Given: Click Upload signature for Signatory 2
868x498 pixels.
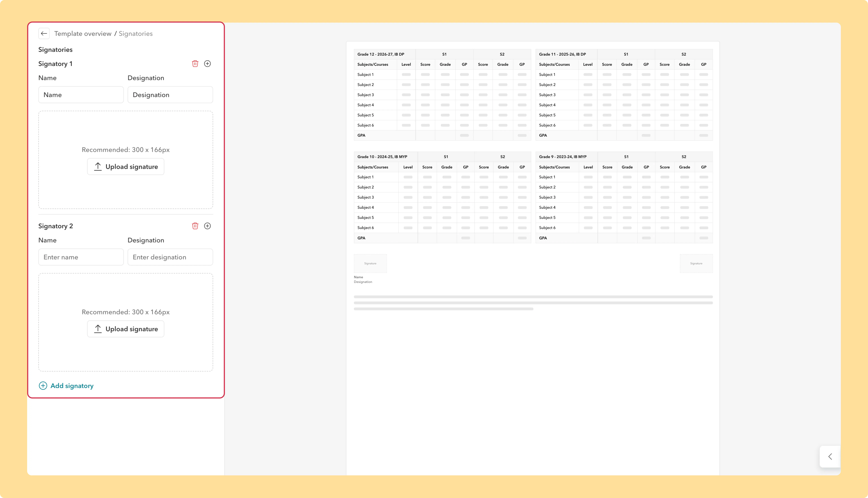Looking at the screenshot, I should click(x=126, y=329).
